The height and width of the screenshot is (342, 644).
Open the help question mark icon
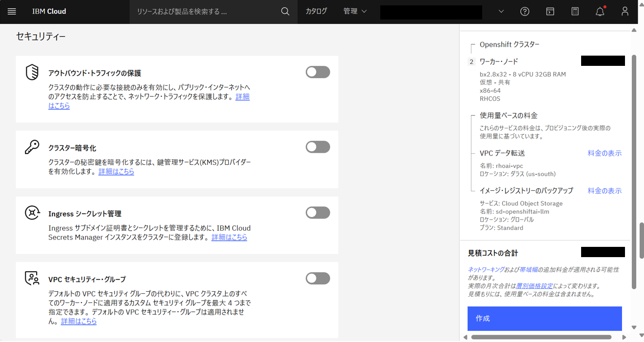[x=525, y=12]
